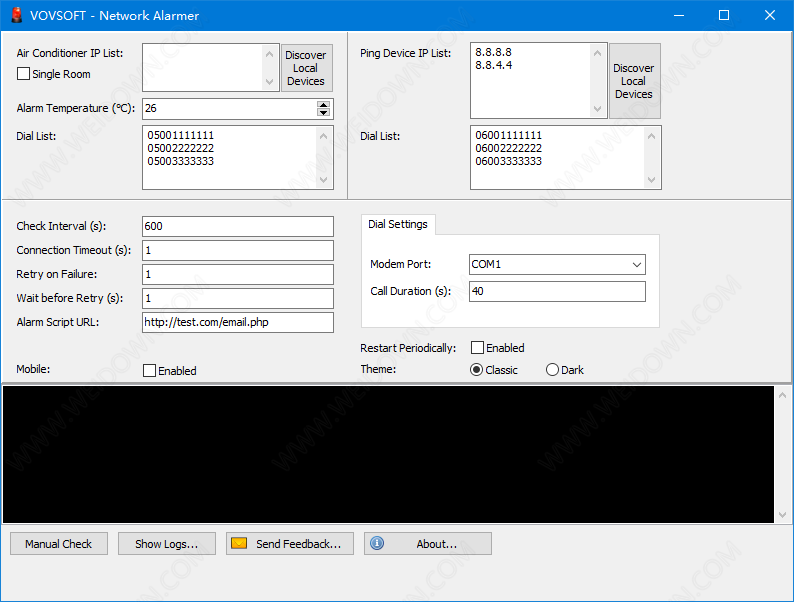Open the Dial Settings tab
Screen dimensions: 794x602
coord(398,224)
